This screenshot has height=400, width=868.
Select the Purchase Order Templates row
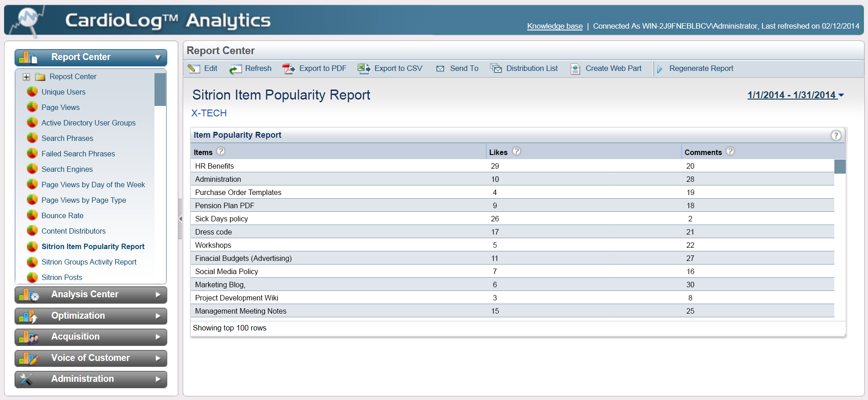513,192
